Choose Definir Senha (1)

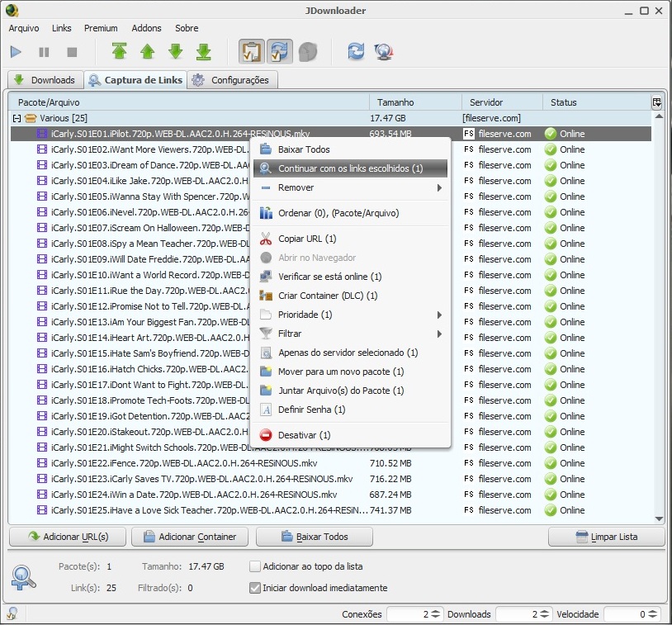pos(351,410)
